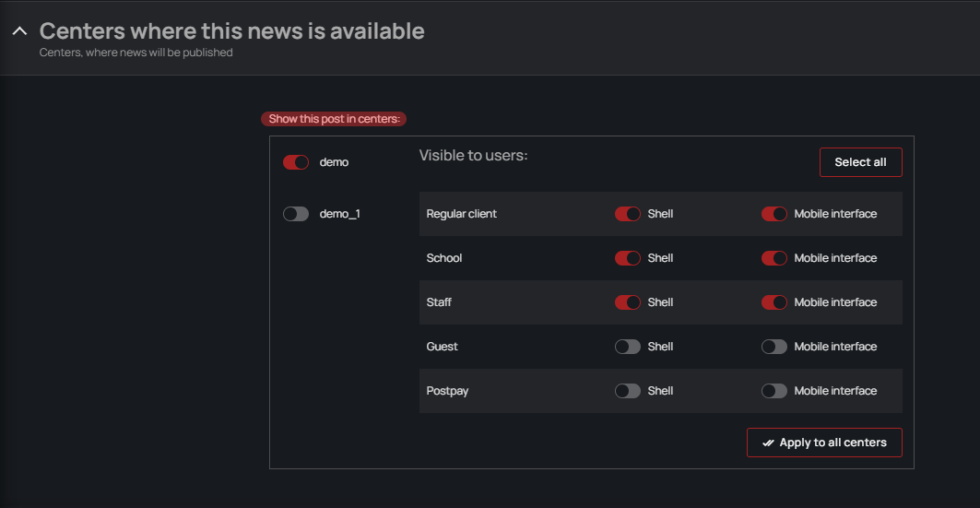Image resolution: width=980 pixels, height=508 pixels.
Task: Turn on Shell for Postpay
Action: (628, 391)
